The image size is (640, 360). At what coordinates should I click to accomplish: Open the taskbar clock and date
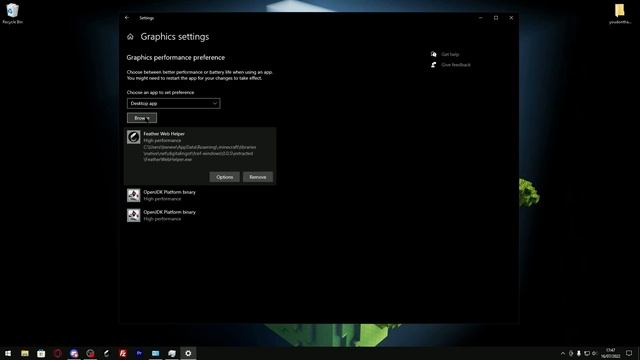tap(611, 353)
